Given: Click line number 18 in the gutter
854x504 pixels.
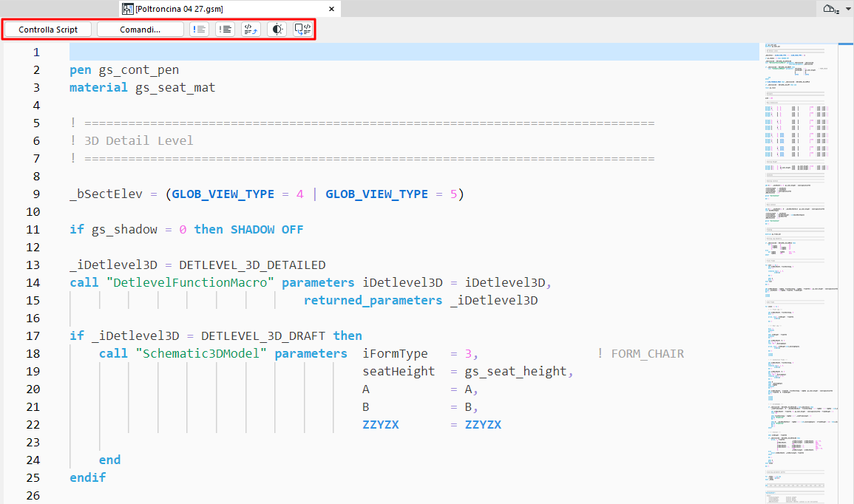Looking at the screenshot, I should pyautogui.click(x=33, y=353).
